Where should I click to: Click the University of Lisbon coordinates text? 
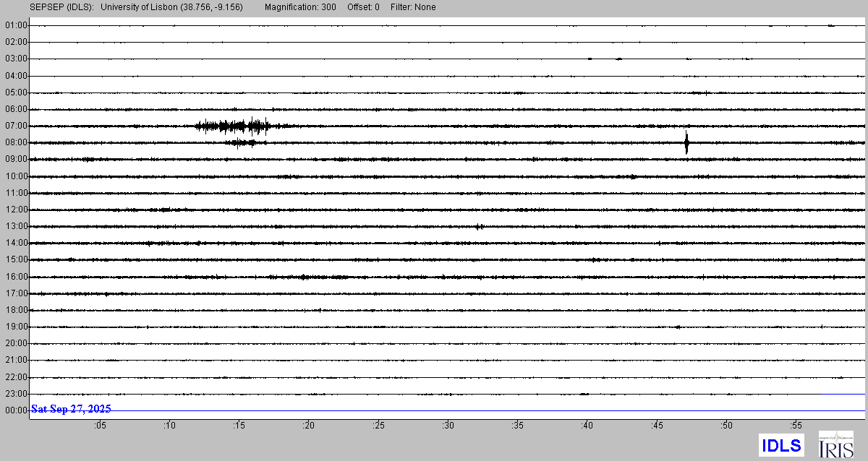pos(172,7)
